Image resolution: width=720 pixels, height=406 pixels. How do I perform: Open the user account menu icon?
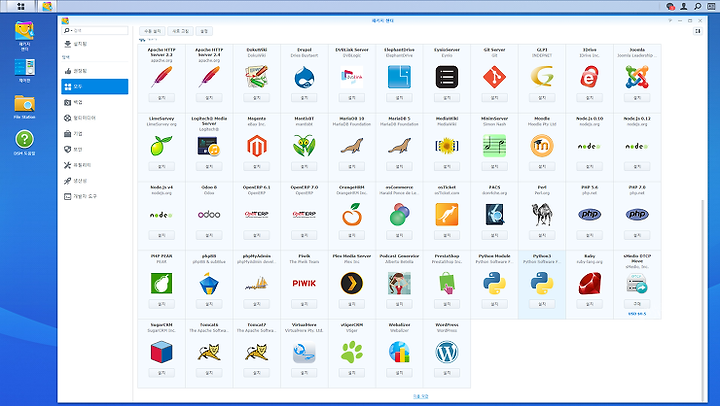pos(684,6)
